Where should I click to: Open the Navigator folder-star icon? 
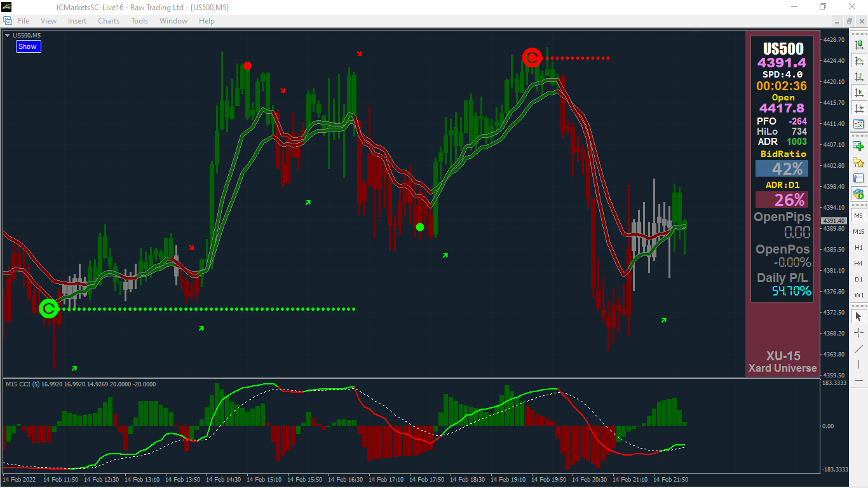point(859,162)
